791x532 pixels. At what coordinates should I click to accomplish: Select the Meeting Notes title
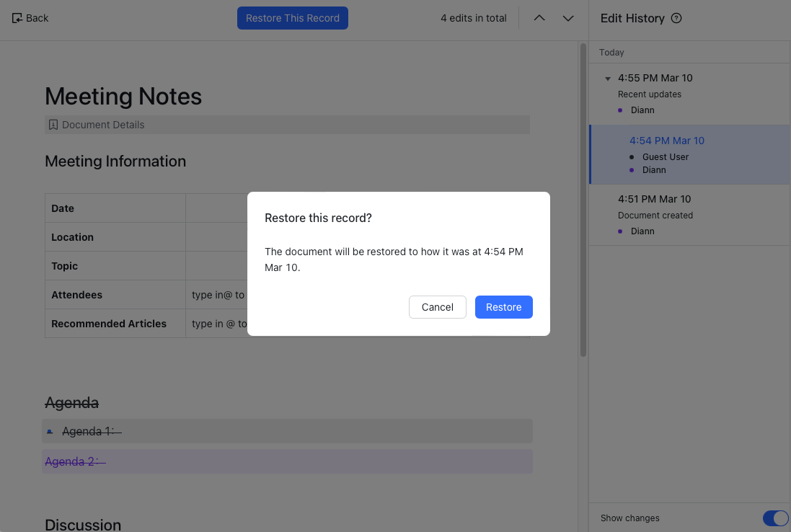point(123,97)
